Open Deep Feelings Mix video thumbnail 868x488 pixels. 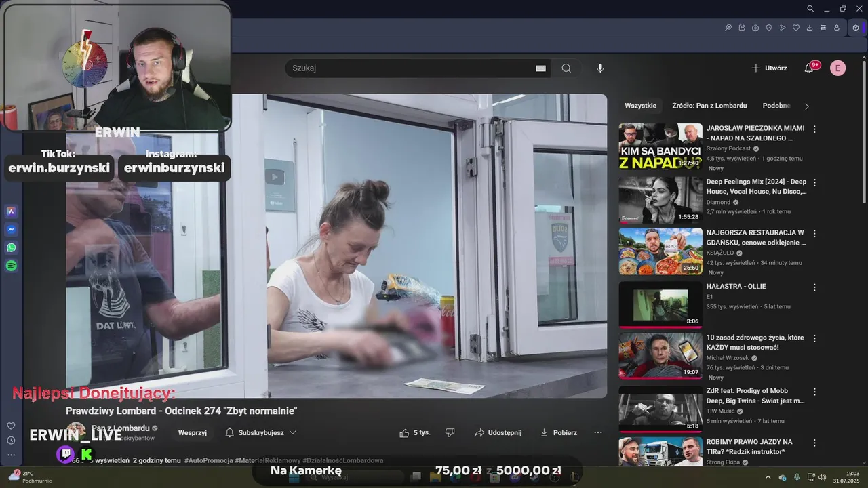click(x=660, y=200)
